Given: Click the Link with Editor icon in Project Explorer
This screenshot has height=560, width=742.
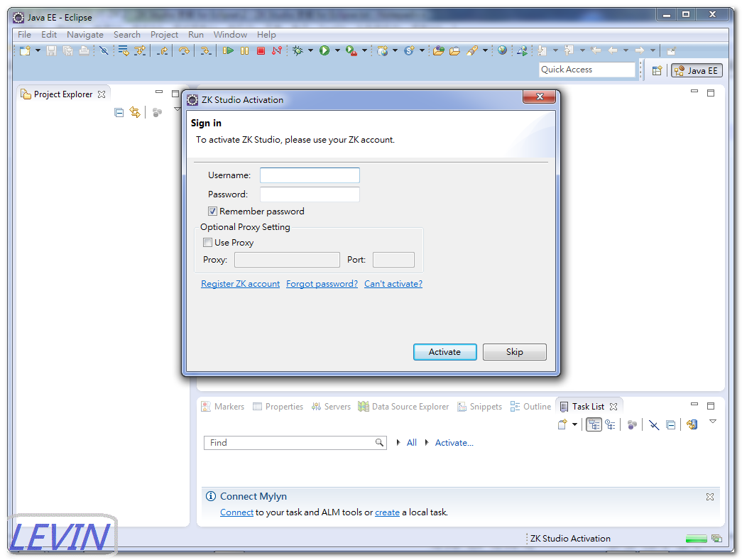Looking at the screenshot, I should coord(135,113).
